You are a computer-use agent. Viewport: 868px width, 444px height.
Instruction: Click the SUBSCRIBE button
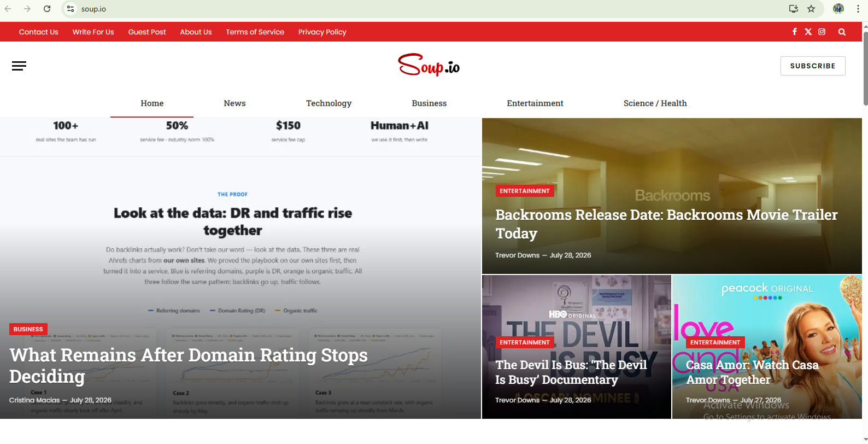click(x=813, y=66)
